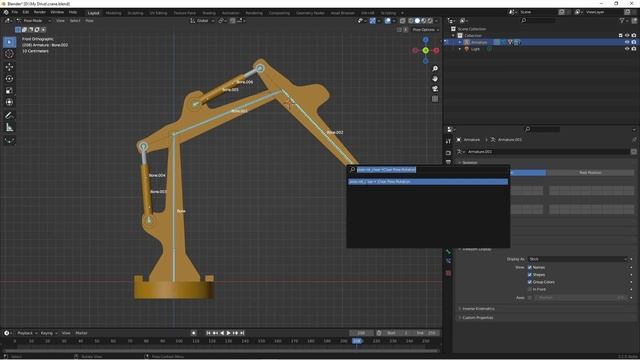Choose the Rotate tool
The height and width of the screenshot is (360, 640).
pos(9,78)
